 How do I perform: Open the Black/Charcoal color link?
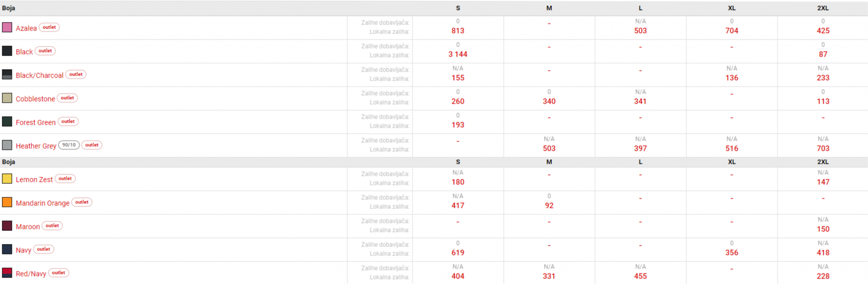click(x=39, y=75)
